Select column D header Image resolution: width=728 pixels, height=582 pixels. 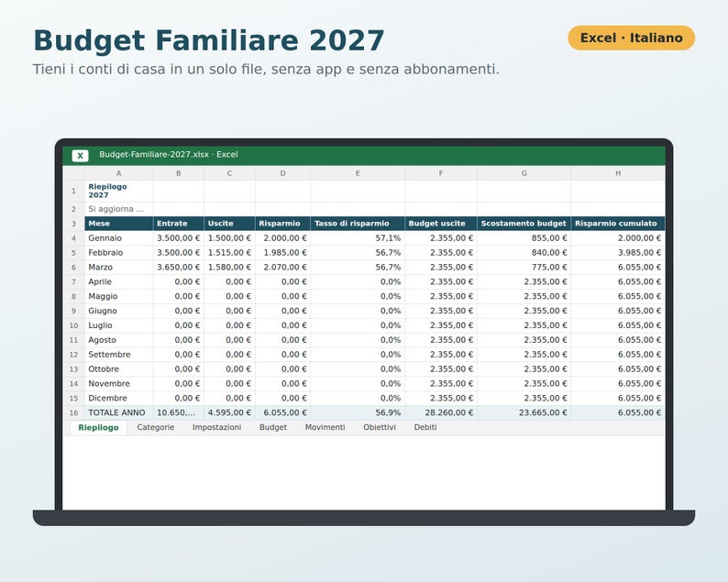(x=282, y=173)
